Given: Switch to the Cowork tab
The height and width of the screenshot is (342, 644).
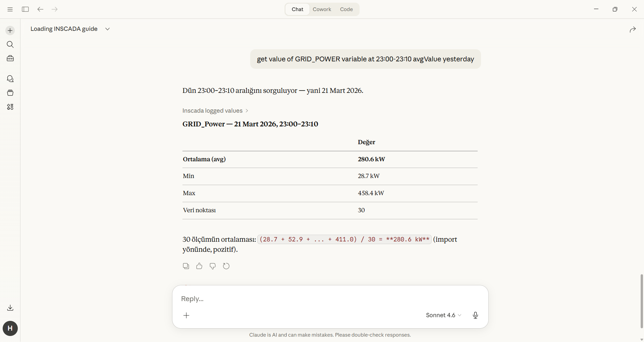Looking at the screenshot, I should tap(322, 9).
